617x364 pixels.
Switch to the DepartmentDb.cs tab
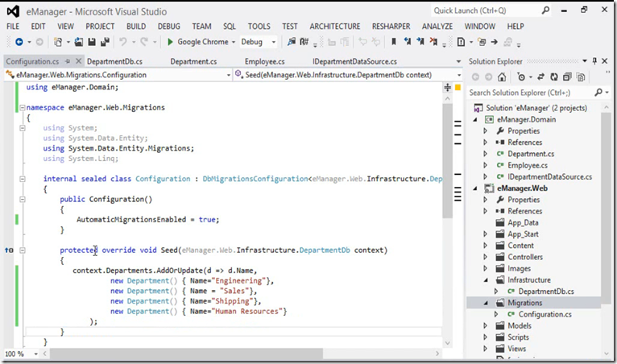[x=114, y=61]
